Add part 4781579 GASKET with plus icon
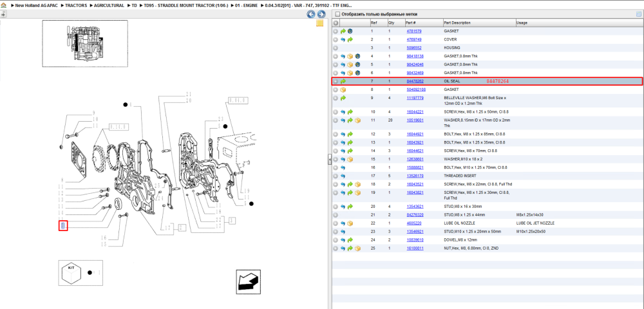 (x=336, y=31)
